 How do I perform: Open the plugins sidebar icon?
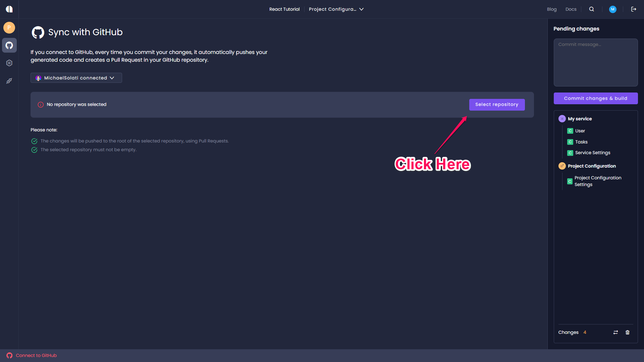pyautogui.click(x=9, y=81)
